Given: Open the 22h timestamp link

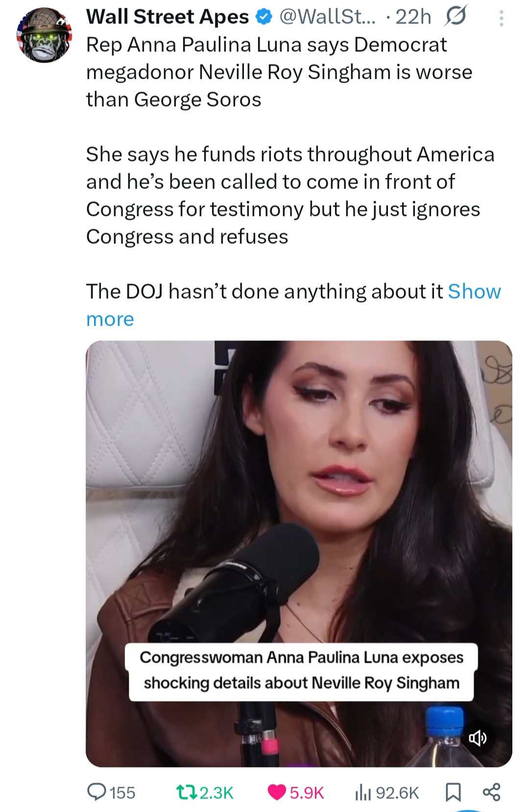Looking at the screenshot, I should tap(413, 17).
